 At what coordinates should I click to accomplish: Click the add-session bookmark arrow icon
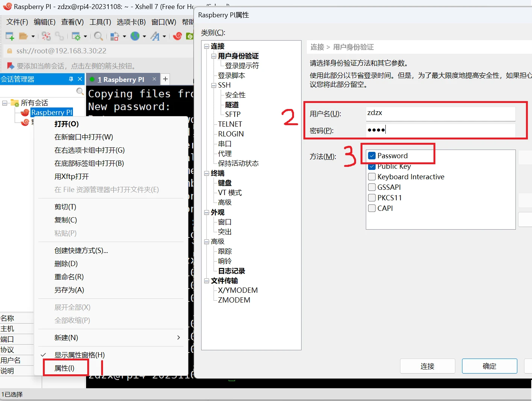point(11,66)
